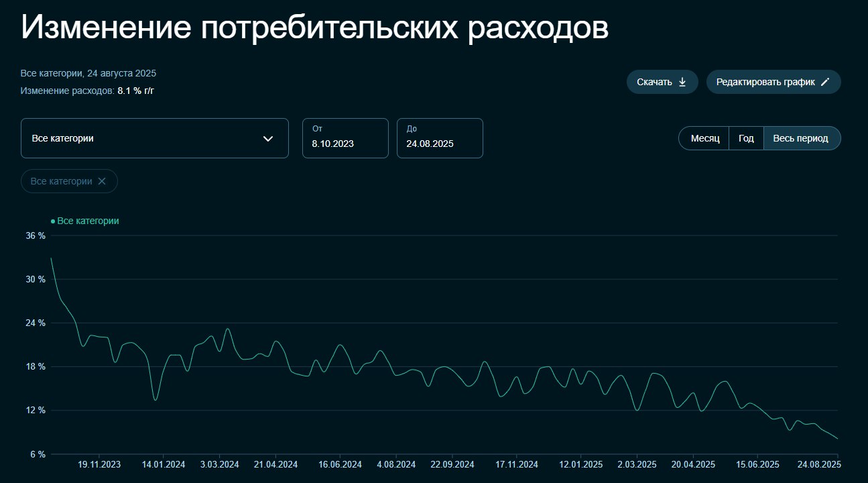
Task: Click the 4.08.2024 date label
Action: coord(396,464)
